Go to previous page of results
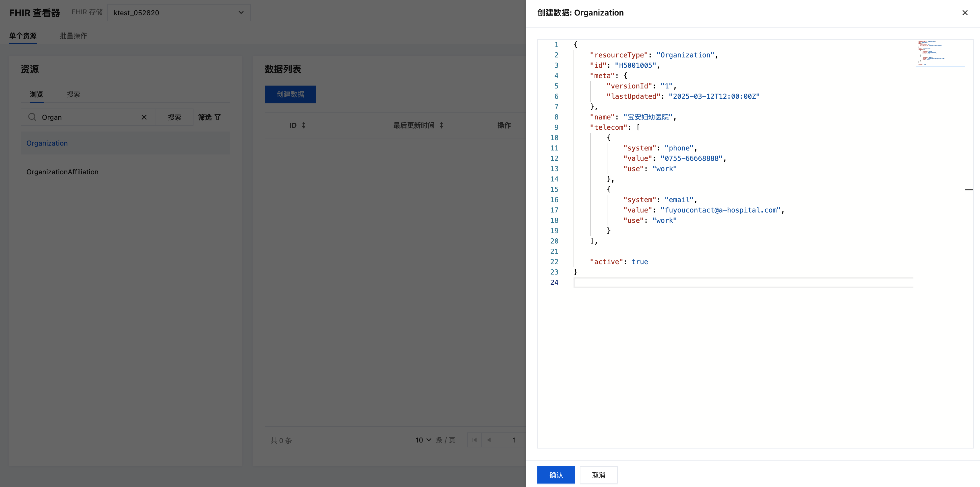 (x=489, y=440)
